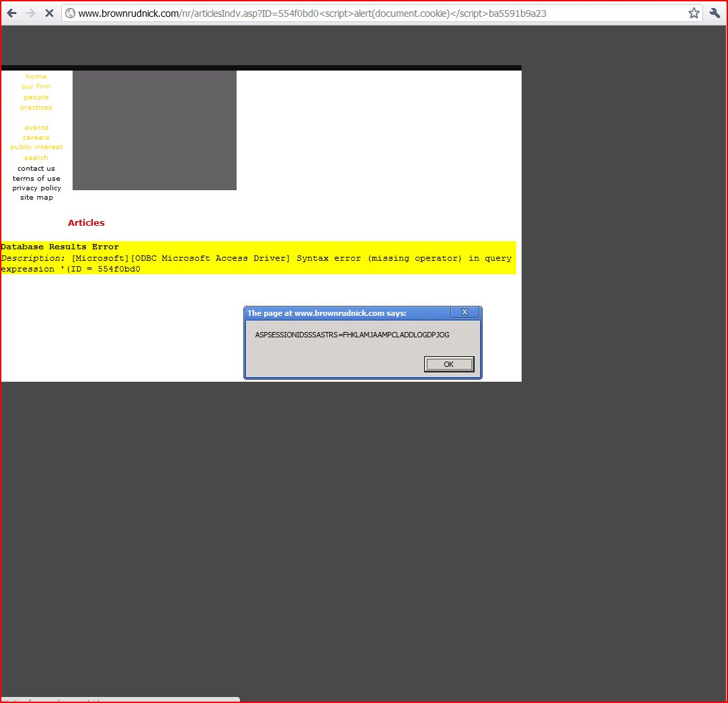Click the browser forward arrow

pyautogui.click(x=30, y=13)
